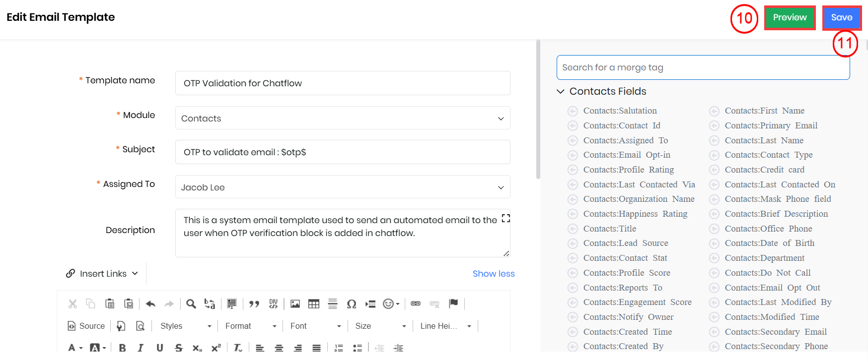Insert a block quote
This screenshot has width=868, height=362.
click(254, 304)
